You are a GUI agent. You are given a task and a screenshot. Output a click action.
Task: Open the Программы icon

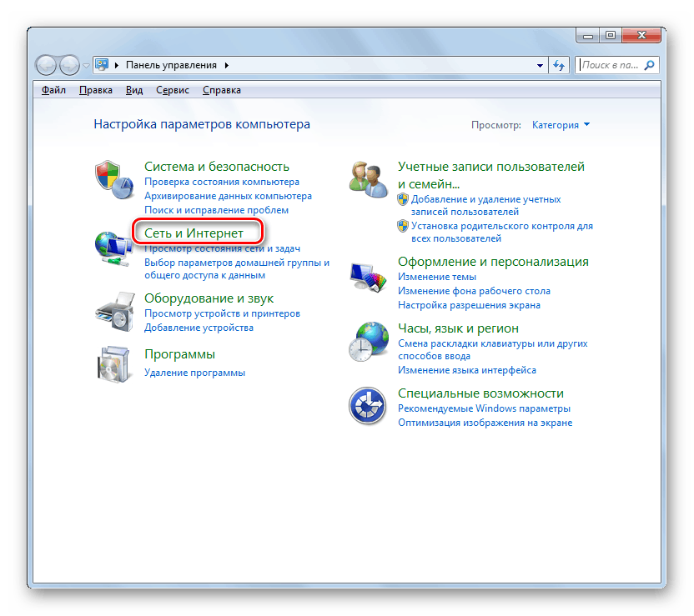click(114, 364)
